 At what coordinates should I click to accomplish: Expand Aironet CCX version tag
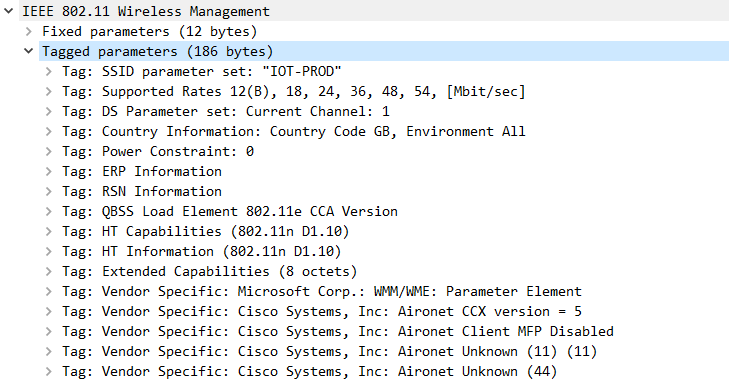pos(48,311)
